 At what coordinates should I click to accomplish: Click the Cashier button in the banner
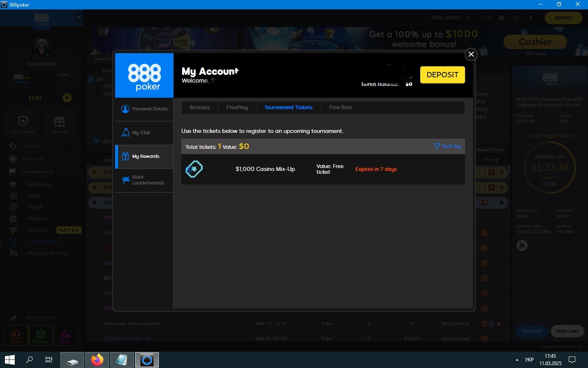tap(535, 42)
